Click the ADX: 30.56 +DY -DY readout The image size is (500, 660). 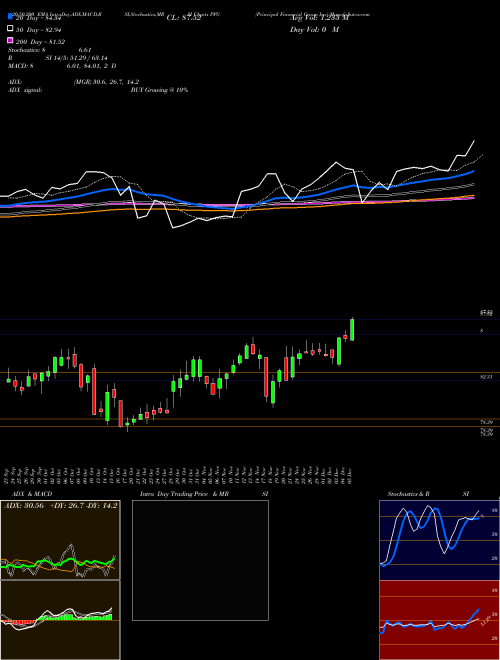(x=61, y=506)
